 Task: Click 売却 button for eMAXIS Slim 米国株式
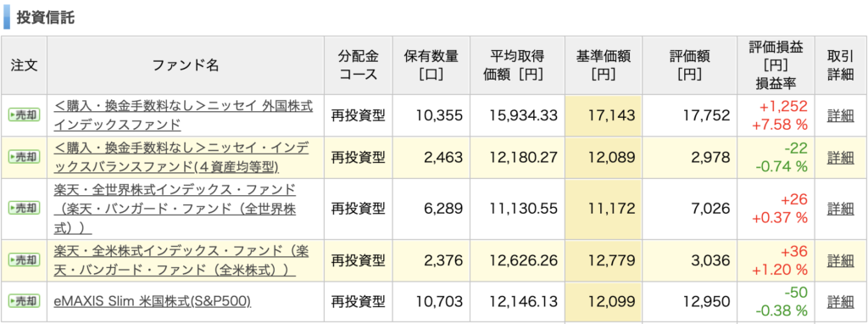click(24, 301)
